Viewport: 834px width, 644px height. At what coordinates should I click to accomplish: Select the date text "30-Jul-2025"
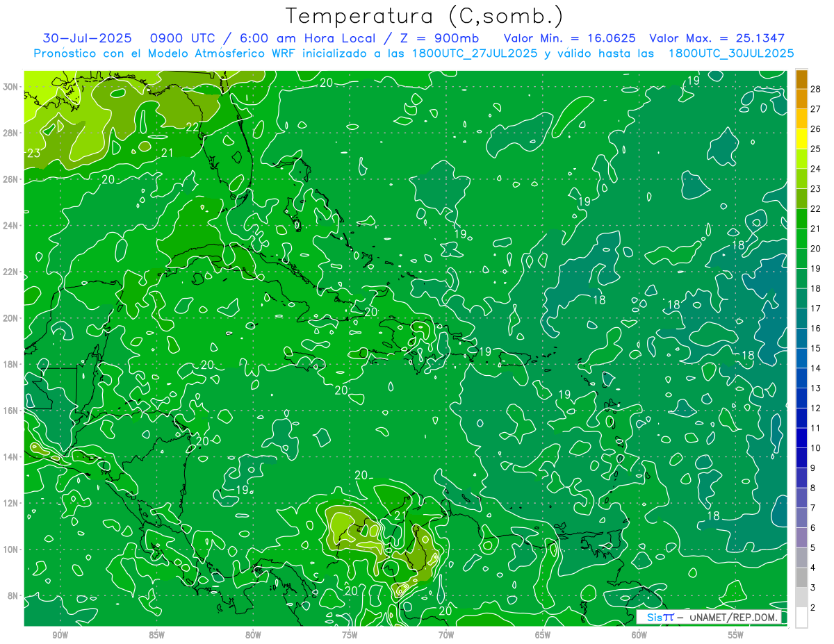point(87,38)
